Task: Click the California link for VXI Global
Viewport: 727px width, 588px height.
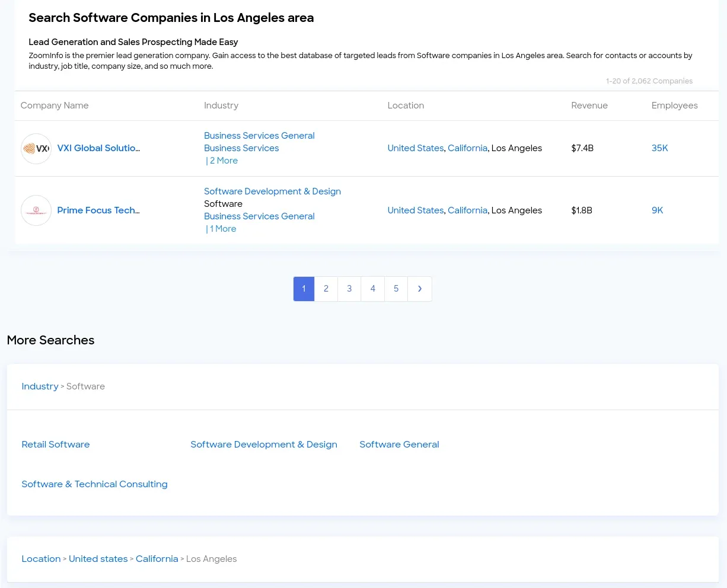Action: click(467, 148)
